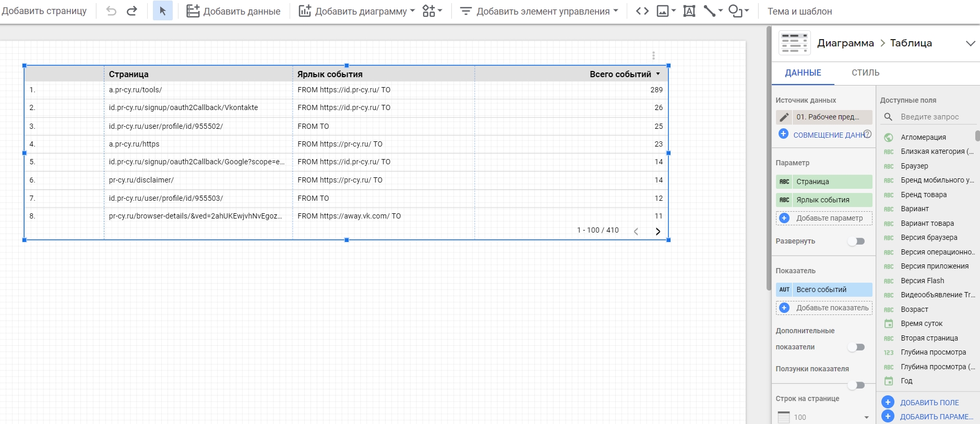Click the globe icon next to Агломерация
Viewport: 980px width, 424px height.
(x=889, y=137)
